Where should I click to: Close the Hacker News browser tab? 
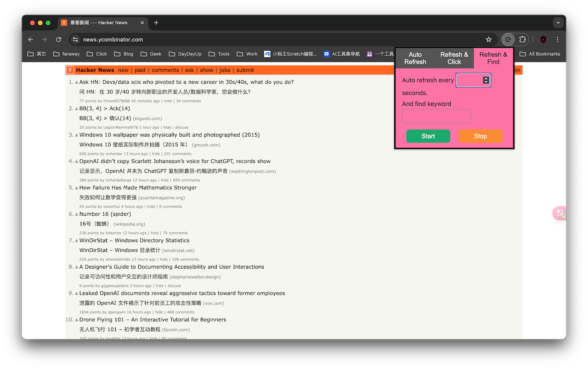point(142,23)
